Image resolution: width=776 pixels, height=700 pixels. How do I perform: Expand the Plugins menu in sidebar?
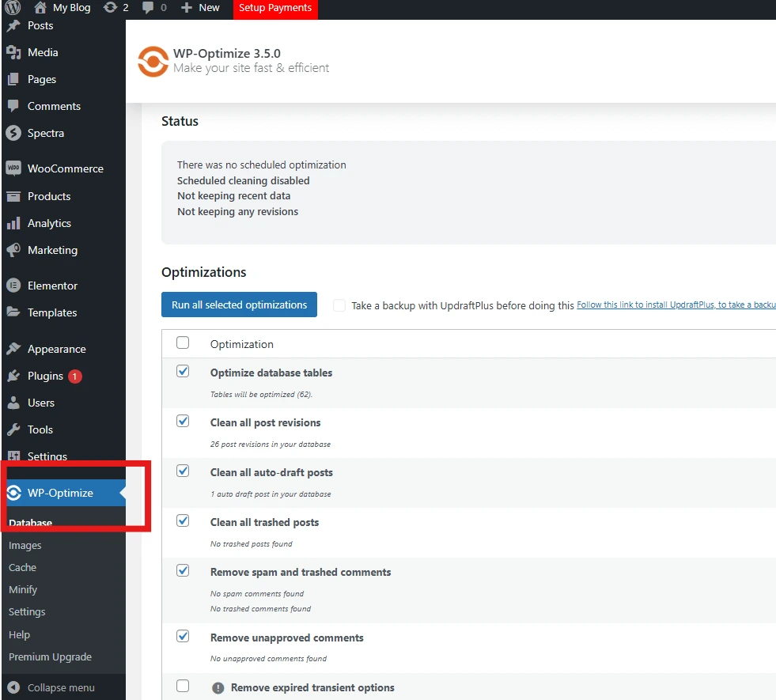pos(45,376)
